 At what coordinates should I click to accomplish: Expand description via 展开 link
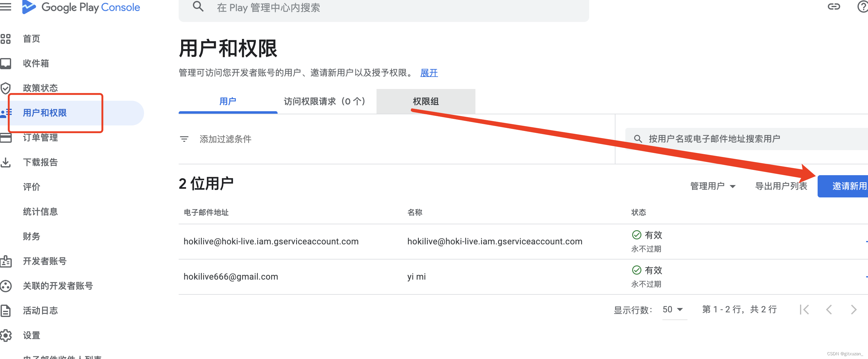click(x=429, y=73)
